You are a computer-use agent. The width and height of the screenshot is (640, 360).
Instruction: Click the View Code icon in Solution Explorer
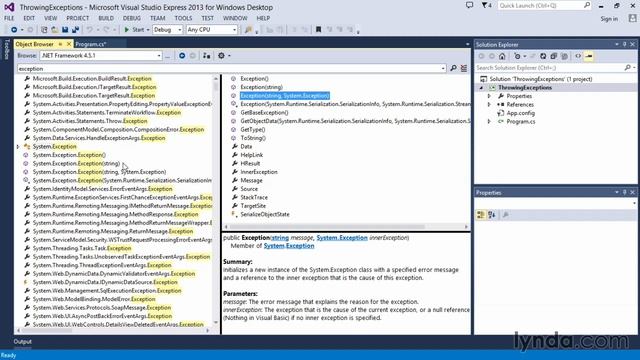tap(578, 56)
